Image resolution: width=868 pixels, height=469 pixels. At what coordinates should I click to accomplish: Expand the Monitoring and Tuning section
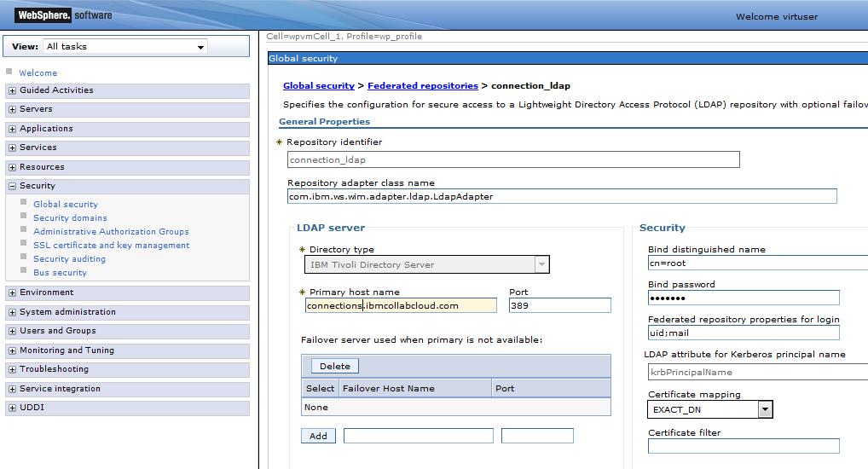pyautogui.click(x=12, y=350)
